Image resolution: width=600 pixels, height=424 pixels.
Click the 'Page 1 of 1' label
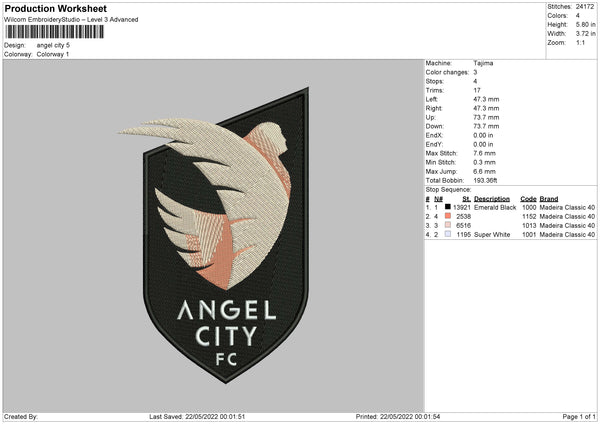[x=579, y=417]
